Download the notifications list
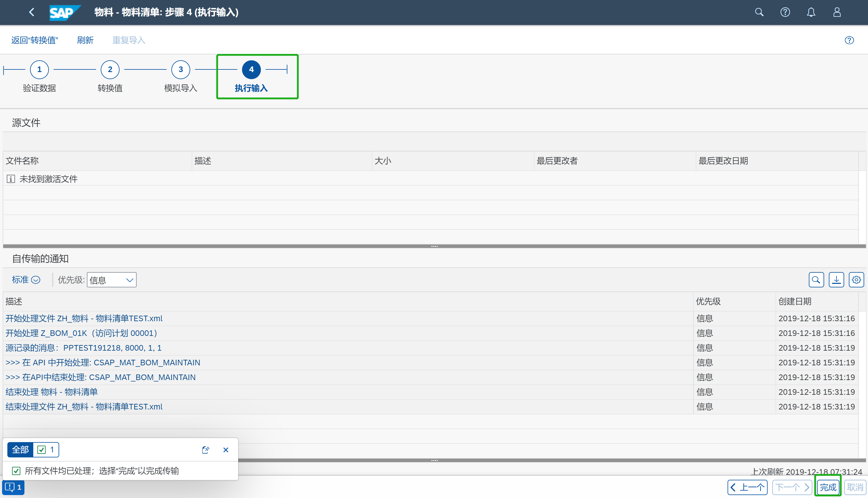868x498 pixels. click(836, 280)
